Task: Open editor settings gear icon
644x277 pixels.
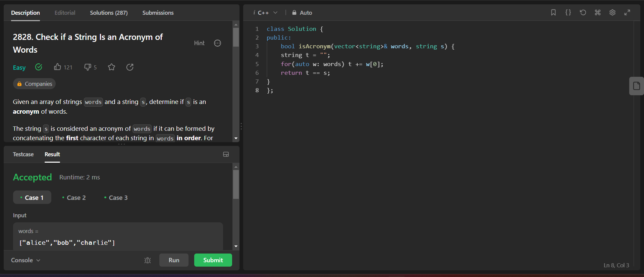Action: click(612, 12)
